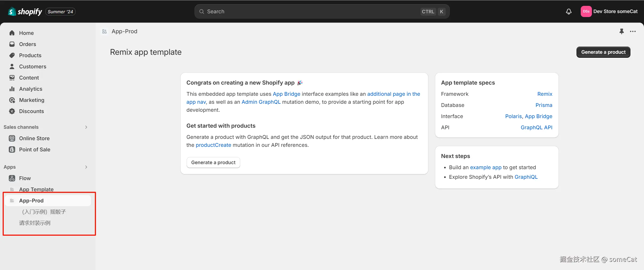The image size is (644, 270).
Task: Click the Shopify logo
Action: [x=25, y=11]
